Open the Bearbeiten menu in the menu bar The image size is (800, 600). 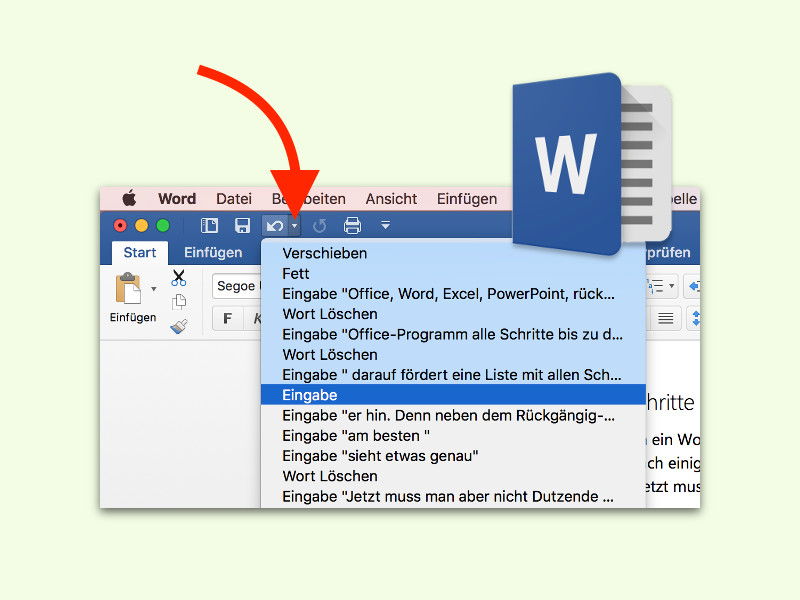click(309, 198)
